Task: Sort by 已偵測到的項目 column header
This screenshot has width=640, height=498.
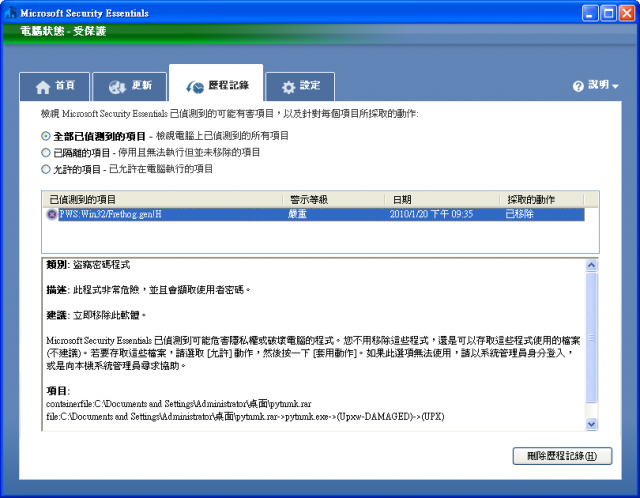Action: click(x=162, y=200)
